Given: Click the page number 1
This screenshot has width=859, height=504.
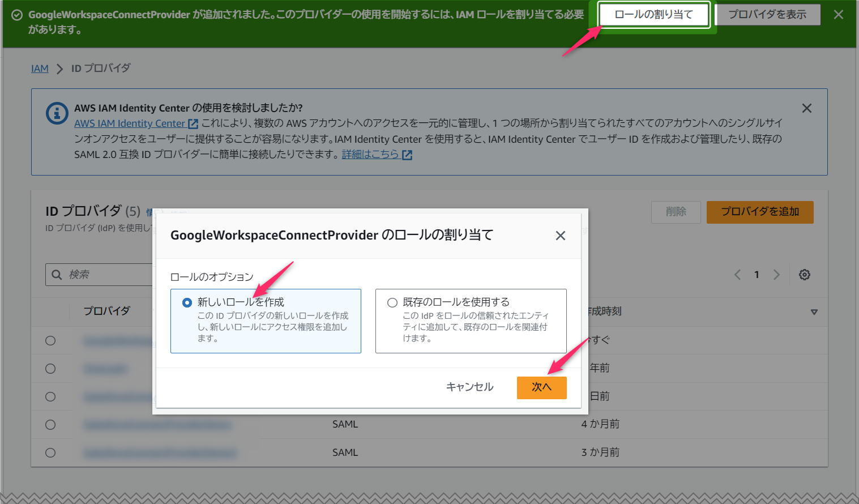Looking at the screenshot, I should tap(757, 275).
